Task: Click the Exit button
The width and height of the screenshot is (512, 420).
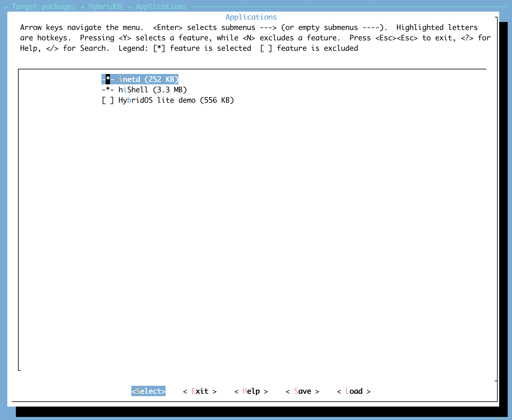Action: 200,391
